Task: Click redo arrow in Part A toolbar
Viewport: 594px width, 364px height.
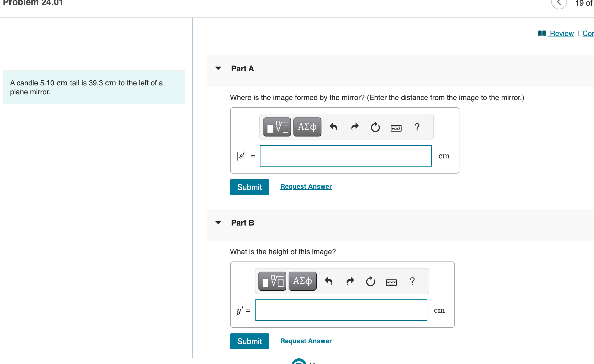Action: click(x=355, y=127)
